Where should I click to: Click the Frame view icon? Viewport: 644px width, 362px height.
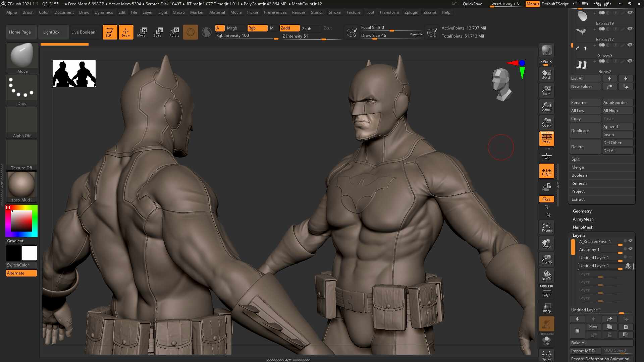546,227
